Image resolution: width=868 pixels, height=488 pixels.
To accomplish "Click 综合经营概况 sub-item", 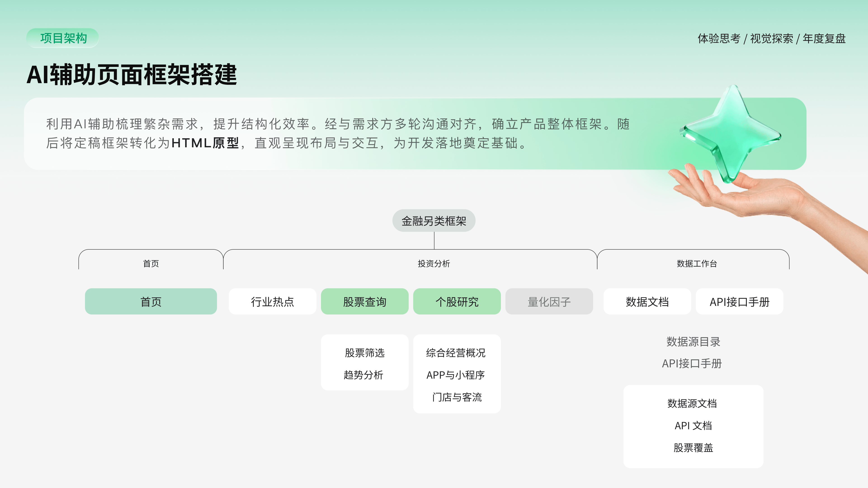I will click(455, 353).
